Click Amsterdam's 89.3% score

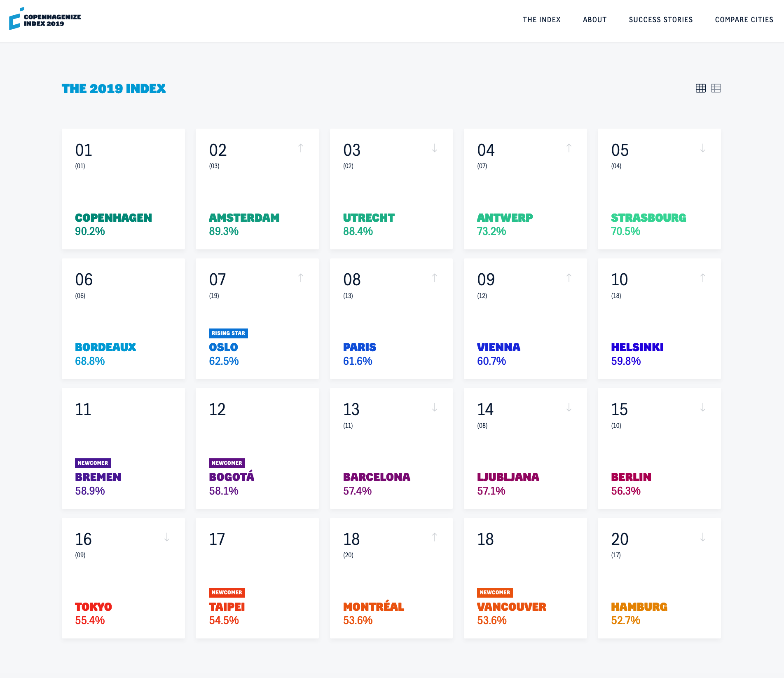click(224, 231)
